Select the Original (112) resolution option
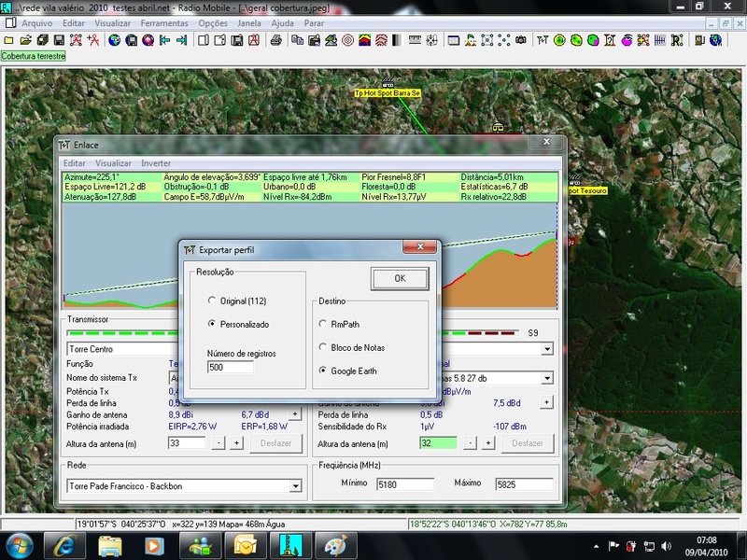This screenshot has height=560, width=747. click(212, 301)
